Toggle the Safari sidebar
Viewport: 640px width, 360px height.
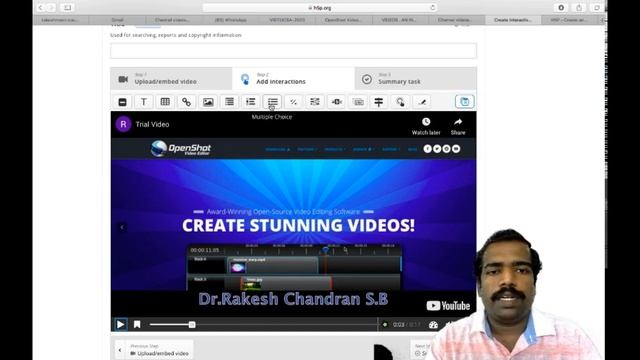pos(68,8)
